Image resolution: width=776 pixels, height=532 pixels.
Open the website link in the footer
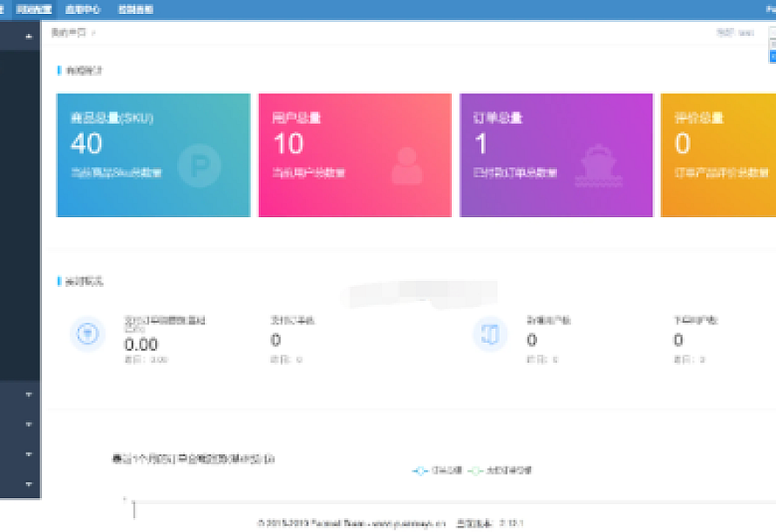click(x=408, y=523)
